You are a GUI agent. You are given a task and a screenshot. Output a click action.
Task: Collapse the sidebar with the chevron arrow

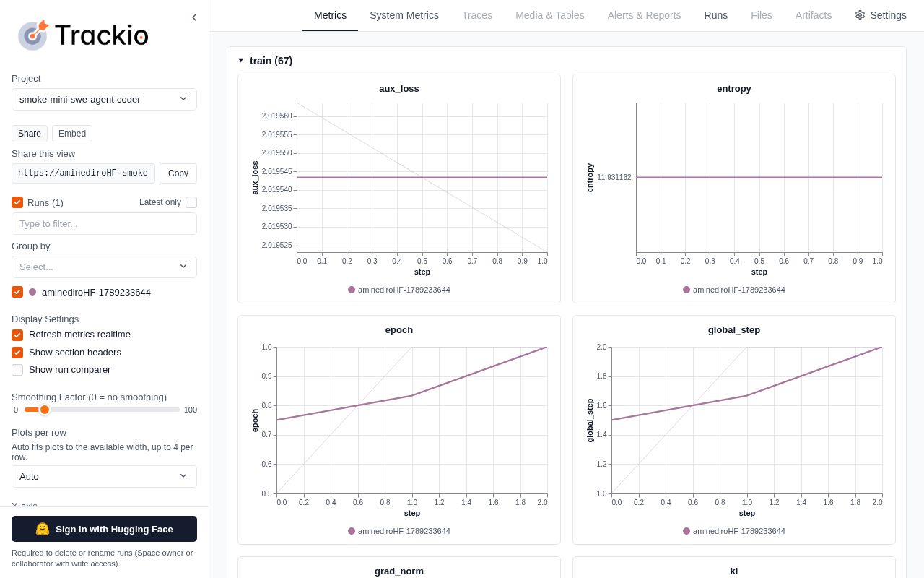pyautogui.click(x=194, y=17)
